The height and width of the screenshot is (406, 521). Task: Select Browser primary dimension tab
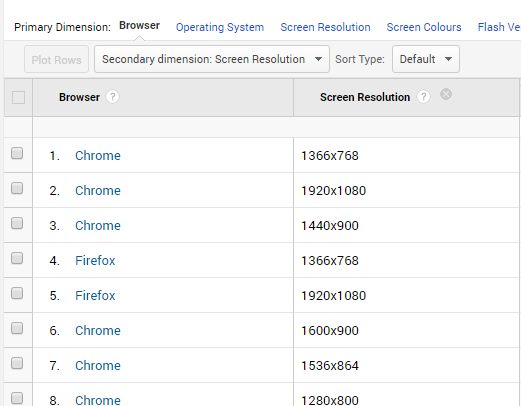click(x=139, y=25)
